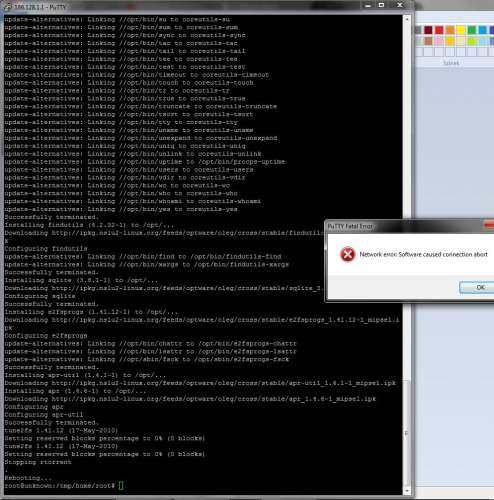Click the line linking /opt/bin/su
Image resolution: width=494 pixels, height=500 pixels.
tap(117, 19)
